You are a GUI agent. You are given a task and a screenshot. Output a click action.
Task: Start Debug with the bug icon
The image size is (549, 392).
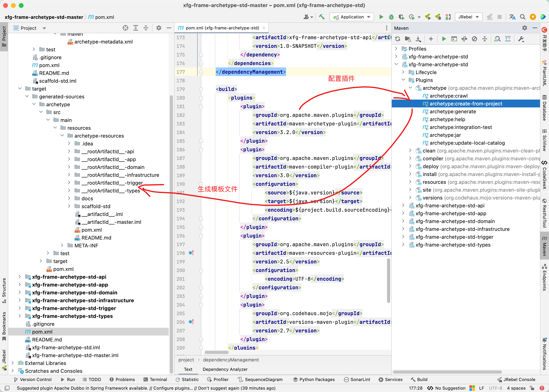coord(391,17)
